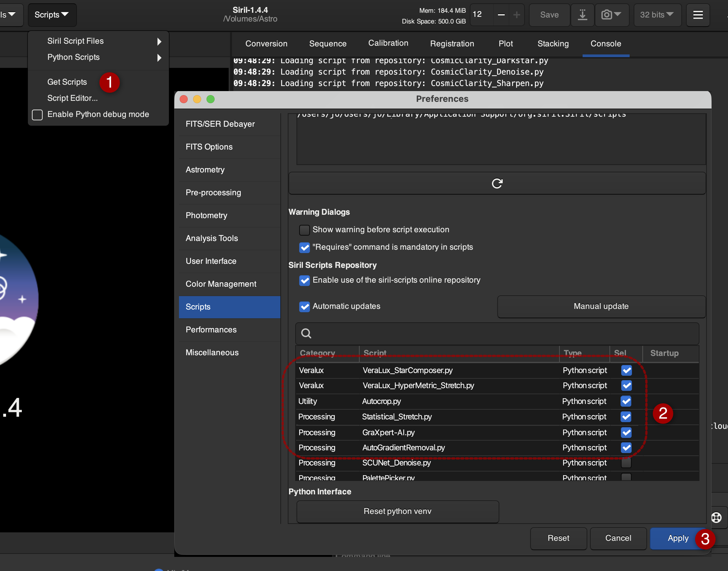
Task: Click the film reel icon at right edge
Action: tap(716, 518)
